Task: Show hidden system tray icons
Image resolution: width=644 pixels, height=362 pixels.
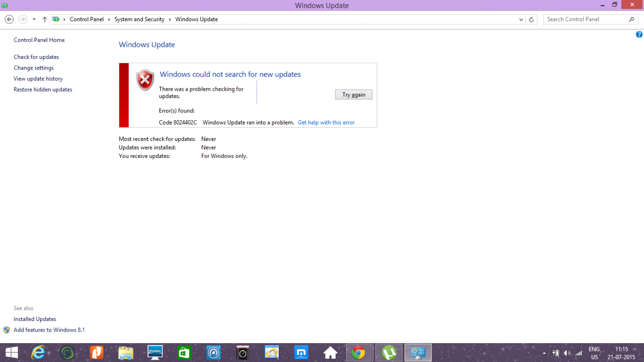Action: tap(545, 353)
